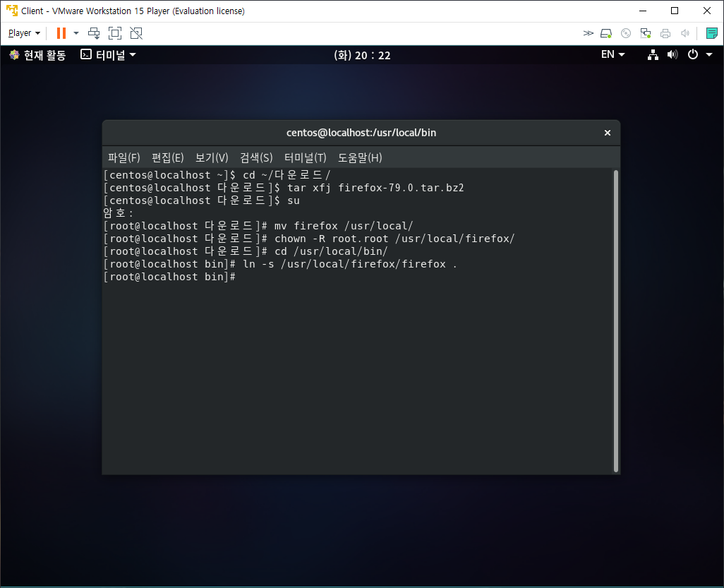Click the text 'mv firefox /usr/local/'

tap(344, 226)
